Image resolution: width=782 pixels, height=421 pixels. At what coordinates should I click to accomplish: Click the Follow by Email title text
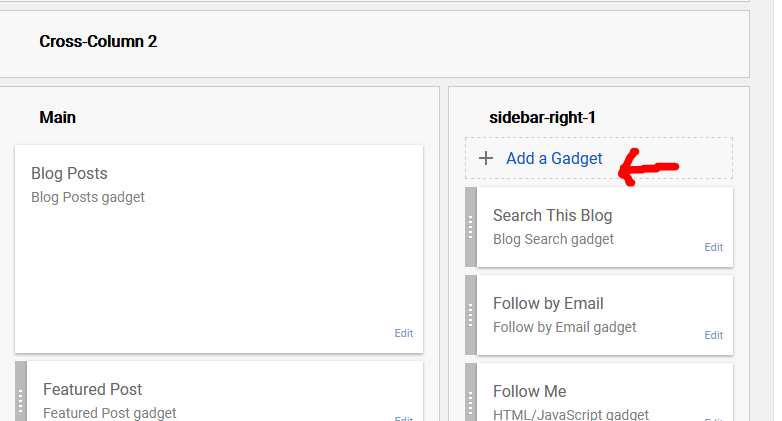coord(548,303)
